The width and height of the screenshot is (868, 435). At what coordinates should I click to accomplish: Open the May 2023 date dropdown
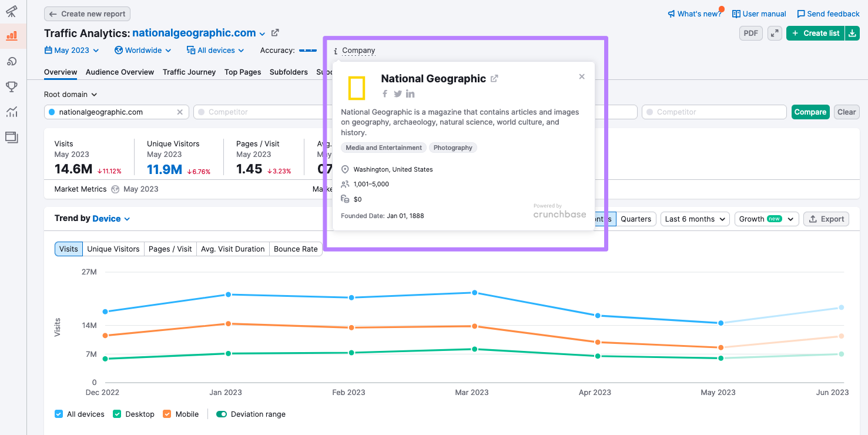tap(72, 51)
